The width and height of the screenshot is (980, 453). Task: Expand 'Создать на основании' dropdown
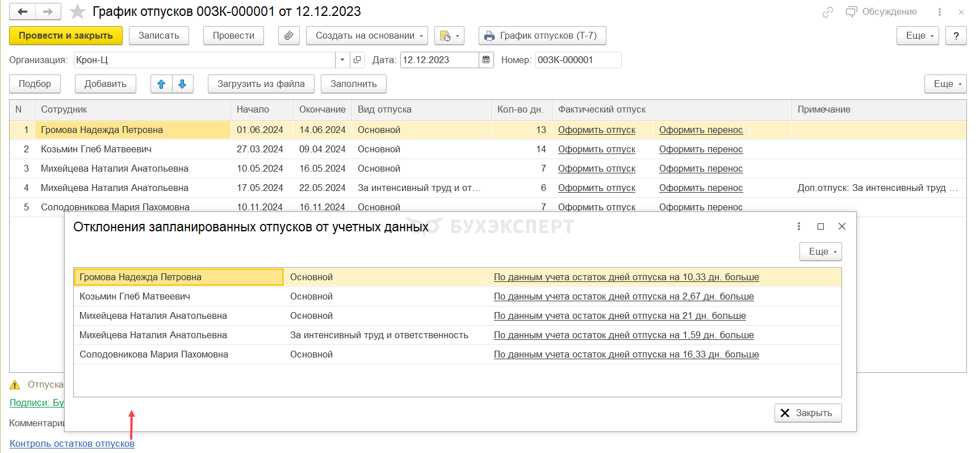367,35
